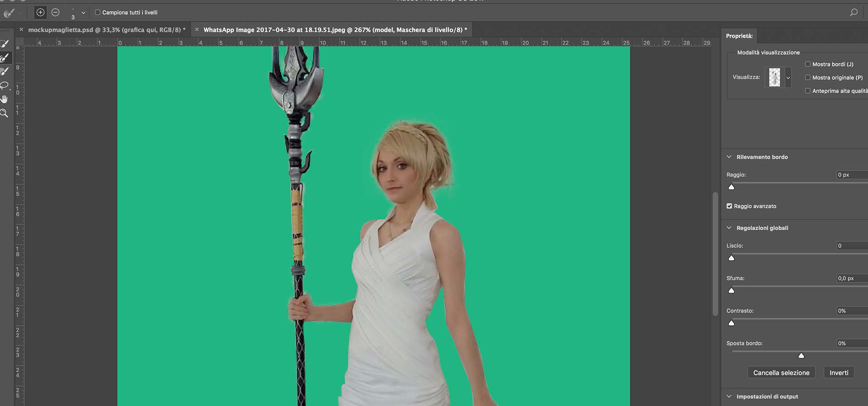This screenshot has height=406, width=868.
Task: Close the mockupmaglietta.psd tab
Action: pyautogui.click(x=21, y=29)
